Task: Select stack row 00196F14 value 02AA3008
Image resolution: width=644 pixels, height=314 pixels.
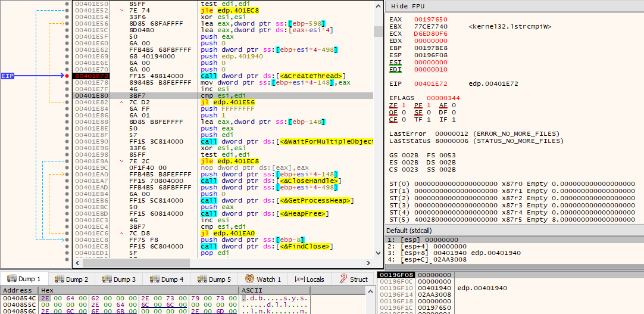Action: pos(435,295)
